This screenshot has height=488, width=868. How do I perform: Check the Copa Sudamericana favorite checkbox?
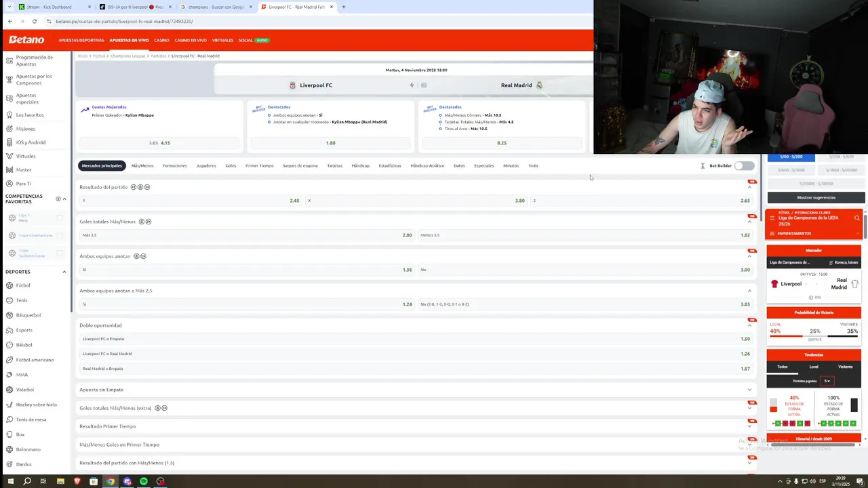tap(60, 253)
